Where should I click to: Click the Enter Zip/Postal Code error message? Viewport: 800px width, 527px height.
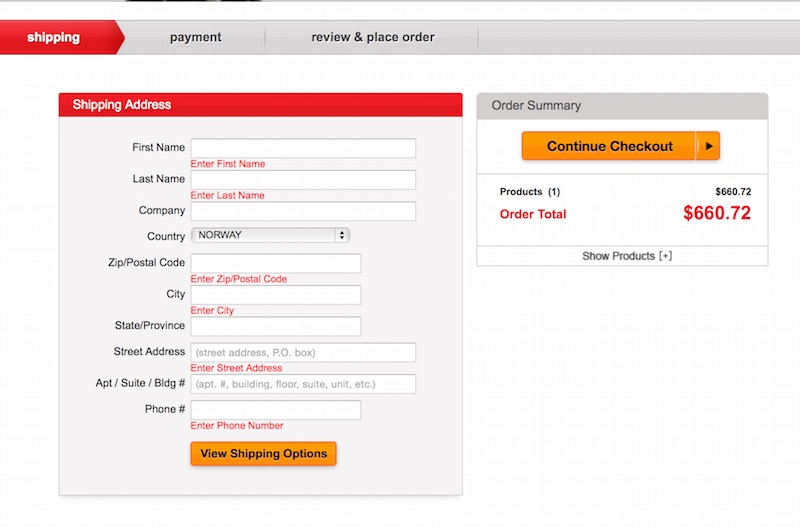238,279
